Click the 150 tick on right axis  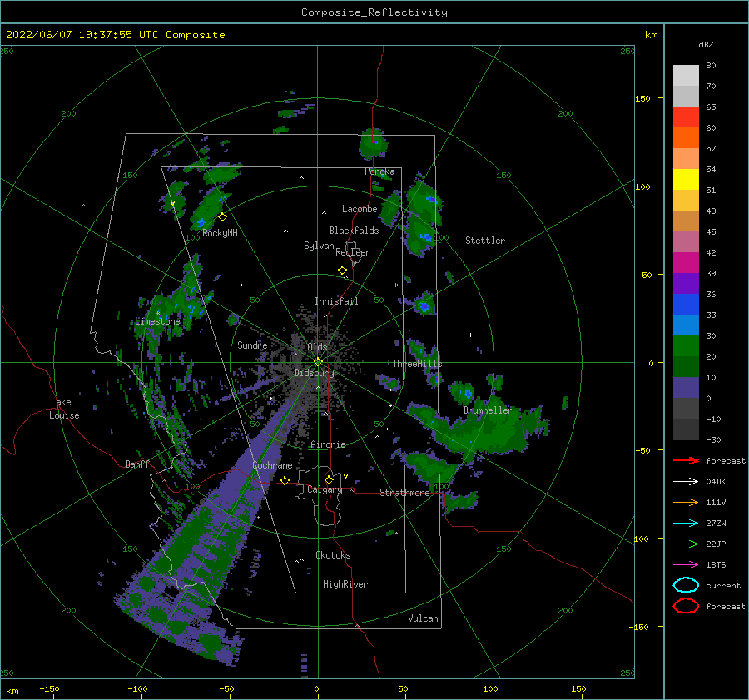coord(642,98)
